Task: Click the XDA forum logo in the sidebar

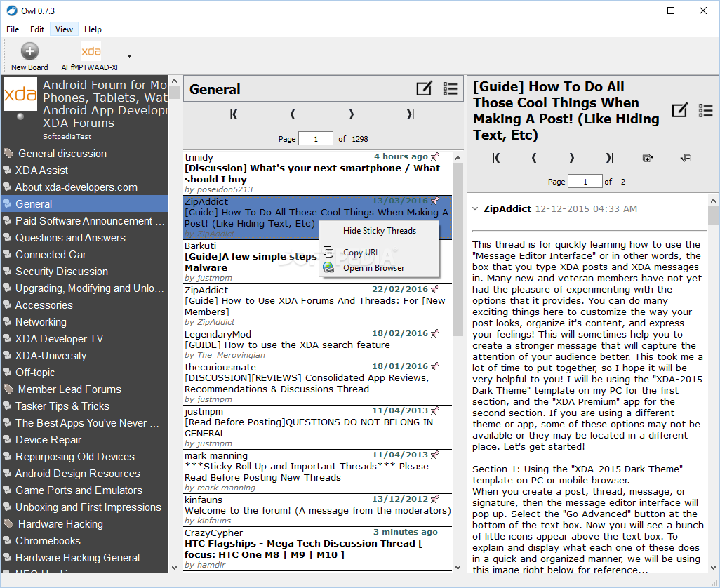Action: pos(20,94)
